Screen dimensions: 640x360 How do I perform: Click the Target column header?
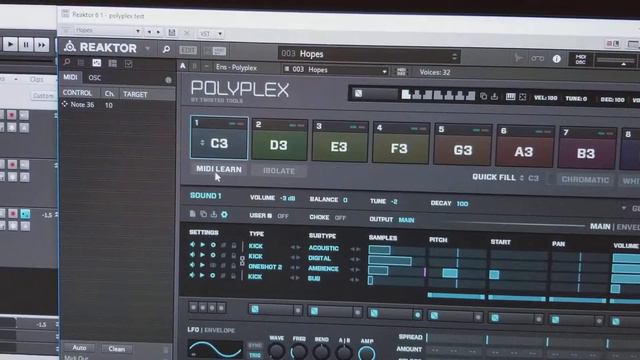(135, 94)
